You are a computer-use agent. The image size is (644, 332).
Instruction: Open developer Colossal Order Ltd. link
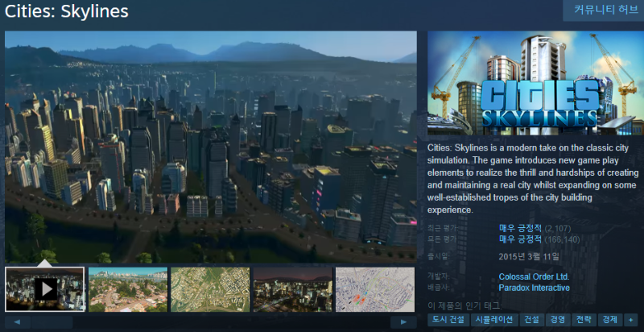(534, 276)
